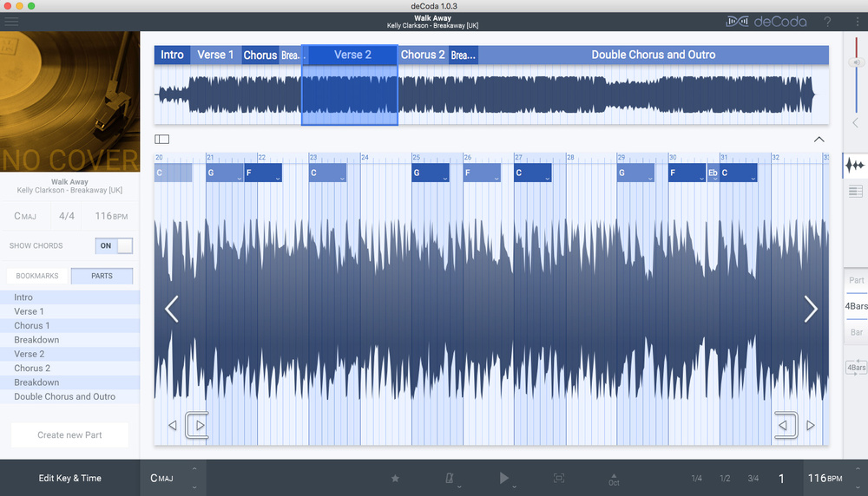
Task: Add bookmark with the star icon
Action: point(395,479)
